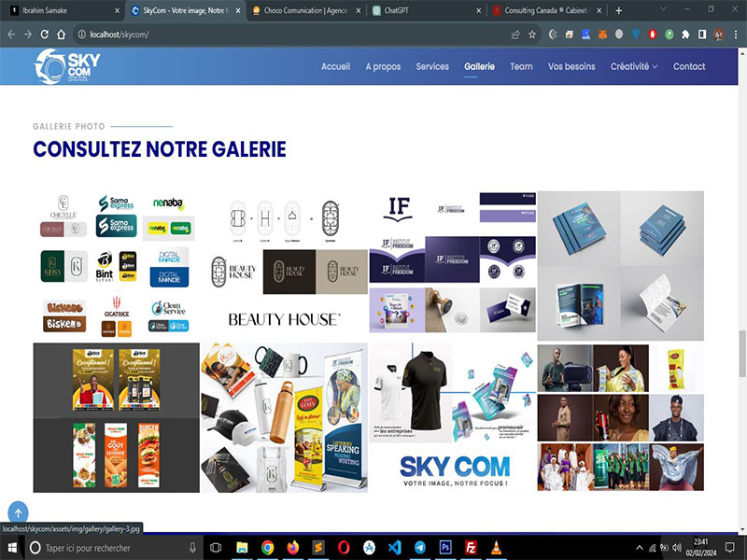Open the merchandise and roll-up banners image
The width and height of the screenshot is (747, 560).
point(285,417)
